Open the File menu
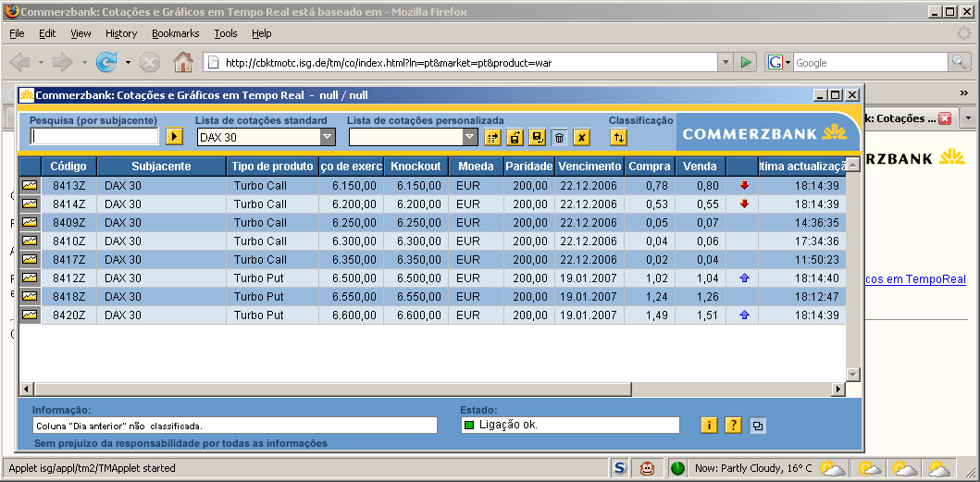 17,33
